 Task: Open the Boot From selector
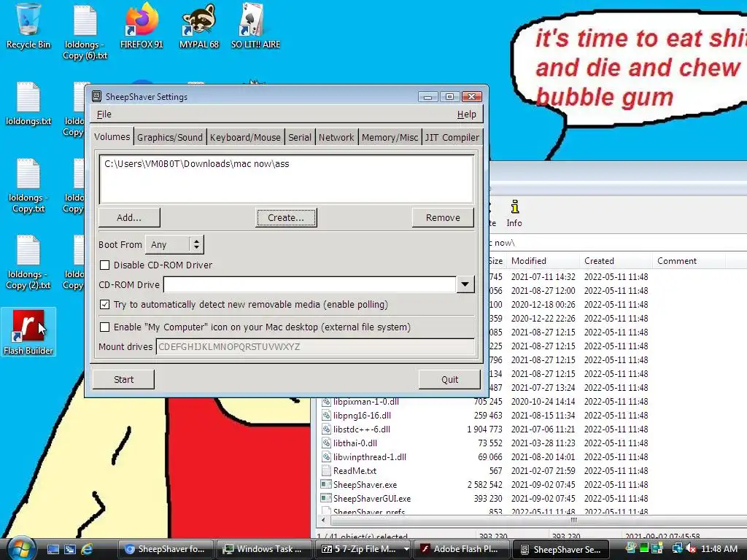pyautogui.click(x=174, y=244)
